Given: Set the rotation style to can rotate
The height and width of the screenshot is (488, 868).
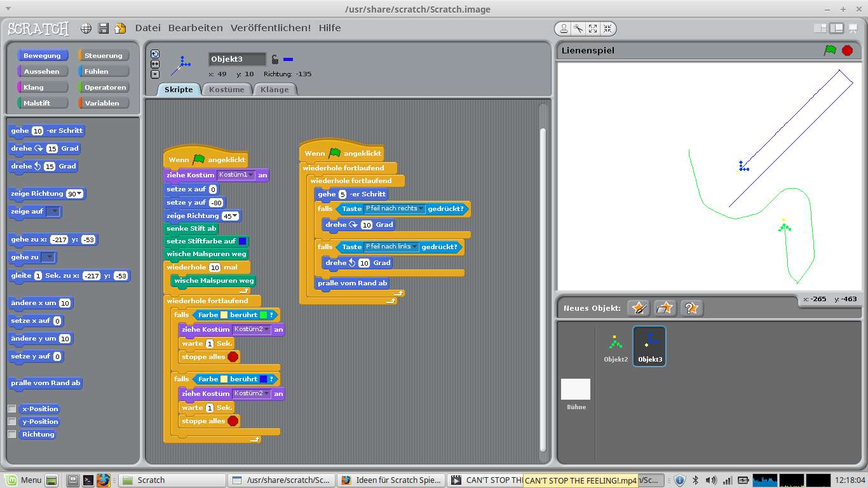Looking at the screenshot, I should (x=155, y=54).
